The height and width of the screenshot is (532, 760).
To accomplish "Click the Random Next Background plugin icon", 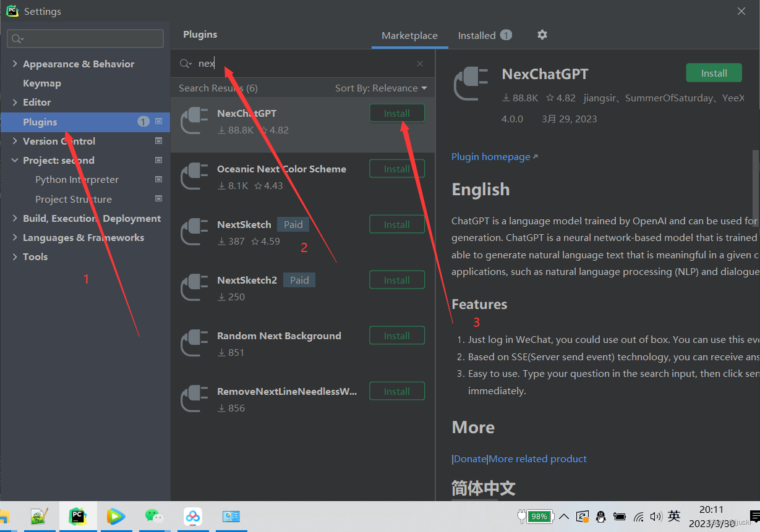I will (x=194, y=343).
